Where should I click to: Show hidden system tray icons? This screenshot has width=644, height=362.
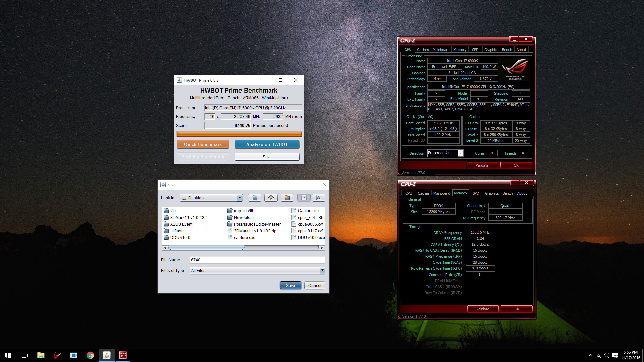590,355
